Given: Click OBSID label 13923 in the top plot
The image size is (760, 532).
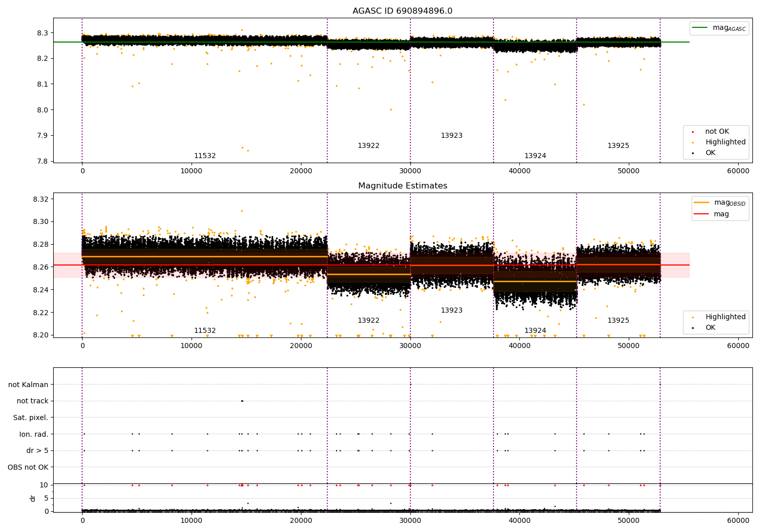Looking at the screenshot, I should (451, 136).
